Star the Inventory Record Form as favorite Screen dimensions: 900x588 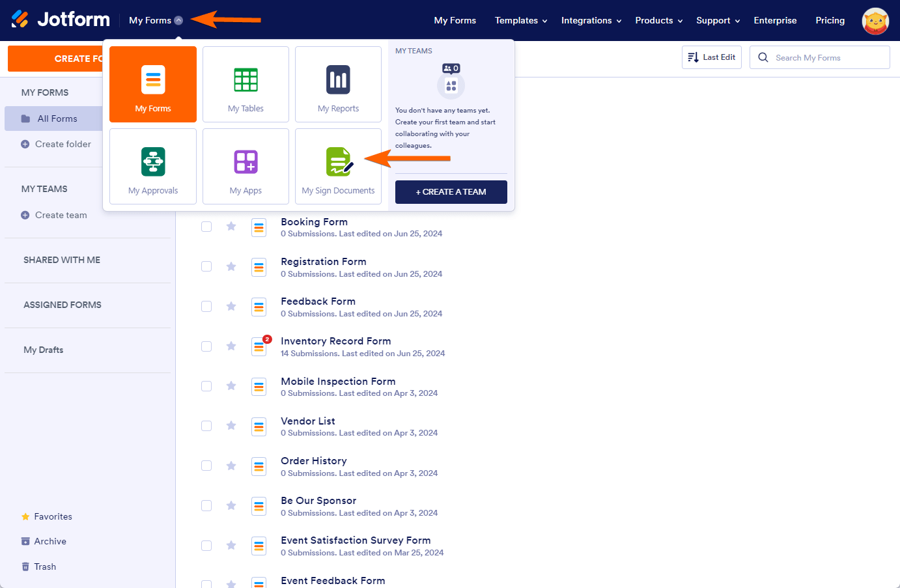coord(231,346)
